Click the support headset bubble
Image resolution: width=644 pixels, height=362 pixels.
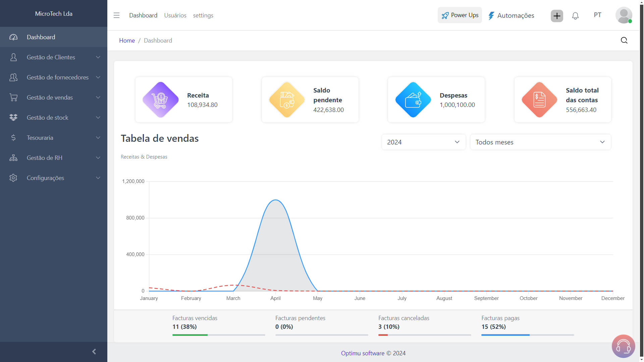pyautogui.click(x=623, y=346)
